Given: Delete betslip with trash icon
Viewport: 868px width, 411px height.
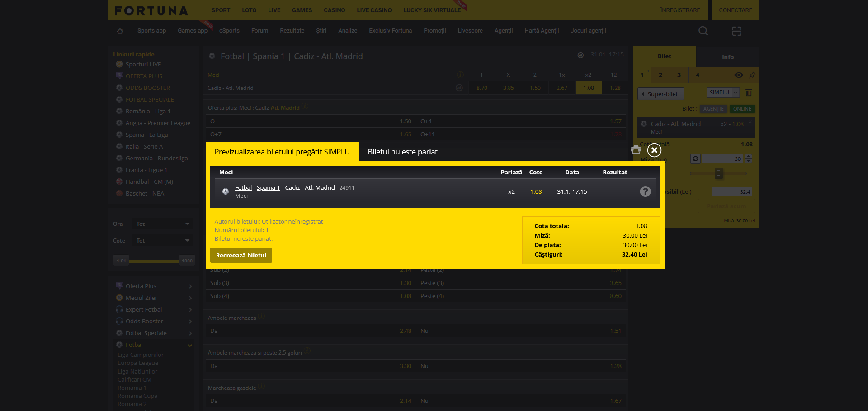Looking at the screenshot, I should click(x=749, y=93).
